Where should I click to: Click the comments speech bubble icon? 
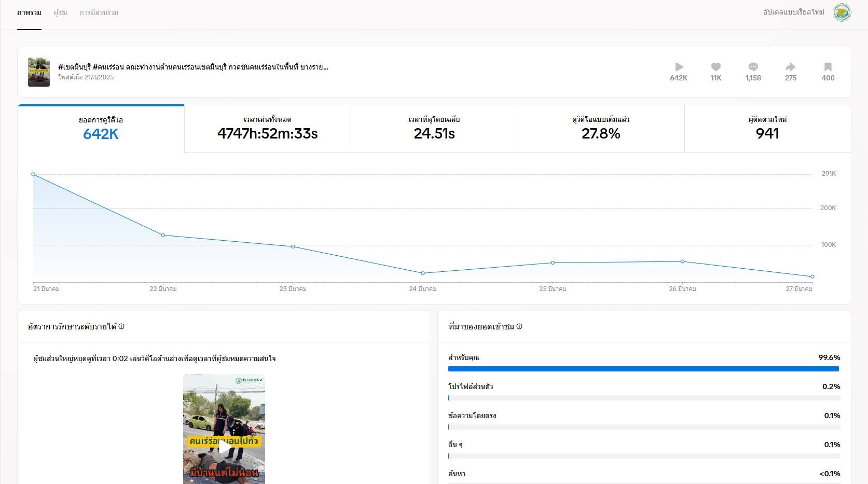click(x=753, y=67)
